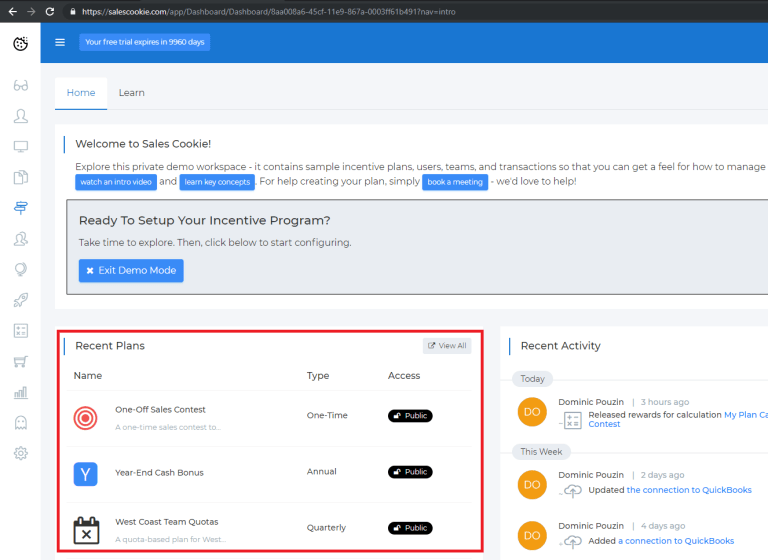
Task: Select the Home tab
Action: point(81,93)
